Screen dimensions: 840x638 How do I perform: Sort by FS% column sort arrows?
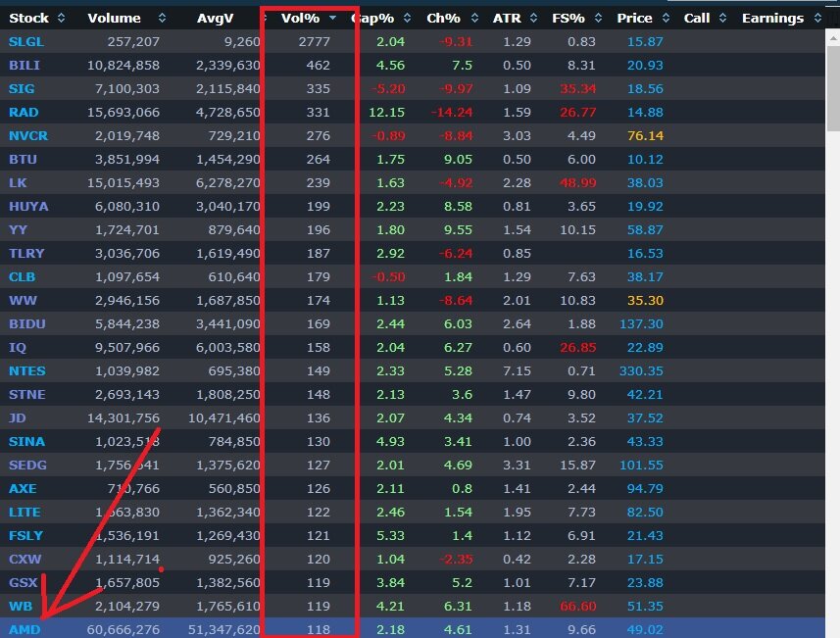(x=599, y=19)
